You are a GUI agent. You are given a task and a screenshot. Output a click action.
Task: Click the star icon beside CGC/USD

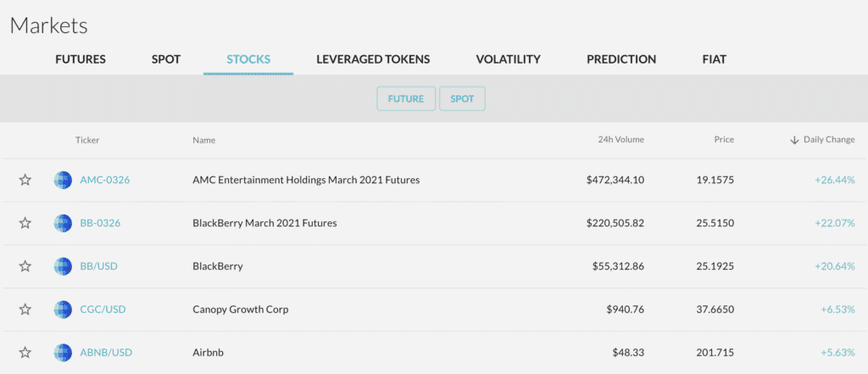pyautogui.click(x=25, y=310)
